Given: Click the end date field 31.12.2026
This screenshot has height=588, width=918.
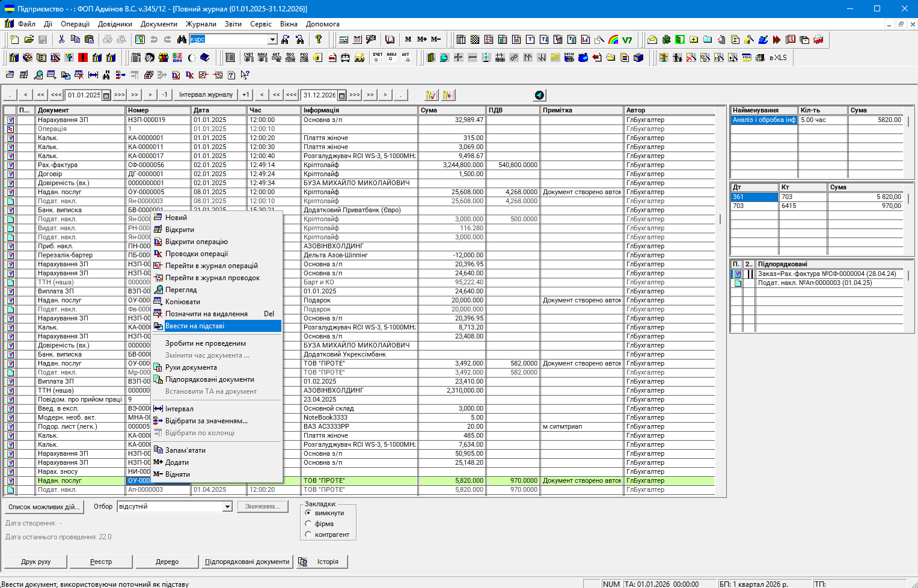Looking at the screenshot, I should (x=319, y=95).
